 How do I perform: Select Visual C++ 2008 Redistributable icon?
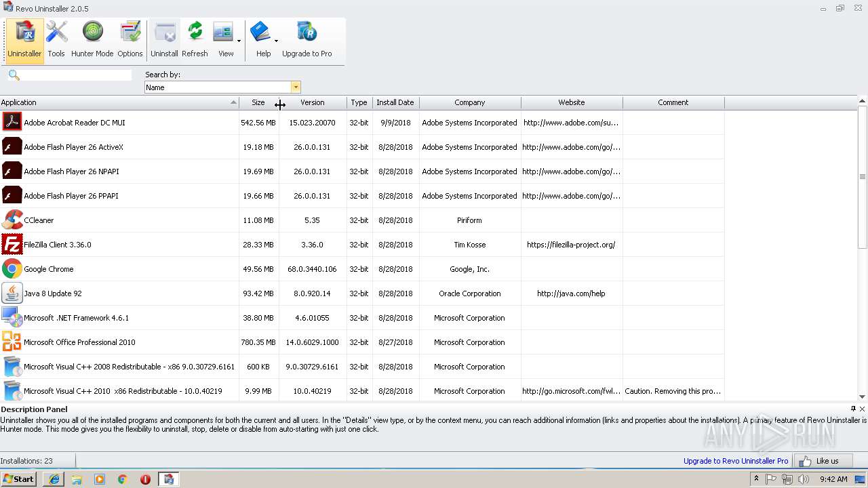(x=12, y=367)
